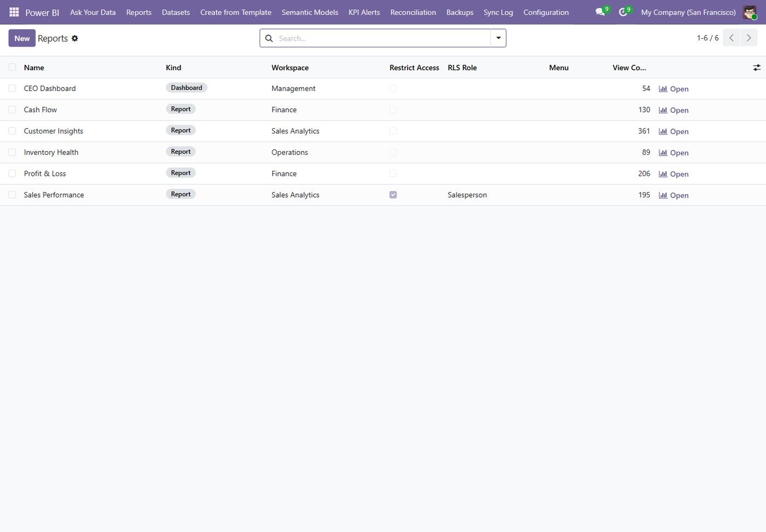Viewport: 766px width, 532px height.
Task: Open the Configuration menu
Action: coord(546,12)
